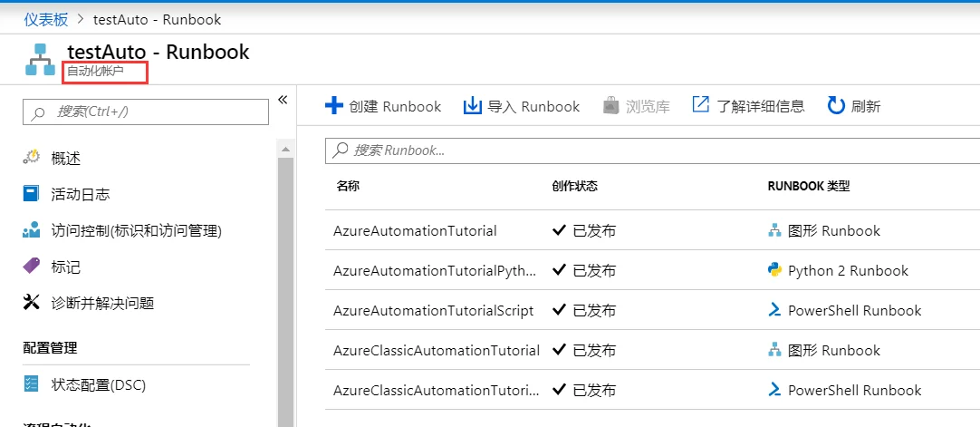Click the download arrow icon for 导入 Runbook
Image resolution: width=980 pixels, height=427 pixels.
click(x=472, y=105)
